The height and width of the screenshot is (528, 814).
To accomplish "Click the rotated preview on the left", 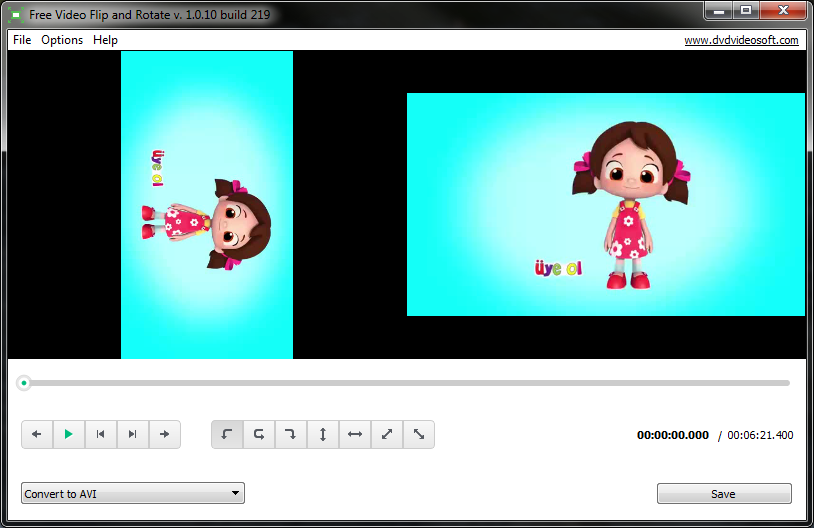I will click(x=207, y=205).
